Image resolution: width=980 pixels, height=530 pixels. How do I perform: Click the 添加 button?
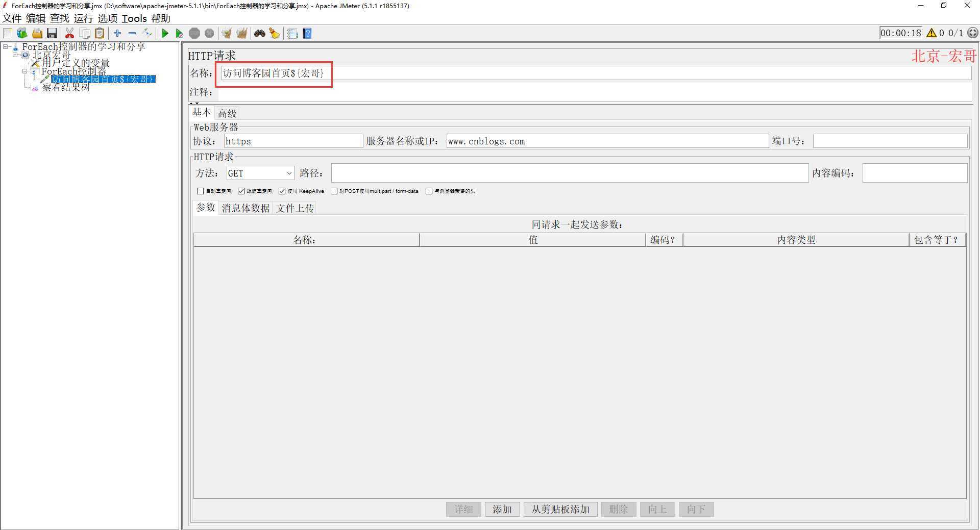pyautogui.click(x=502, y=509)
